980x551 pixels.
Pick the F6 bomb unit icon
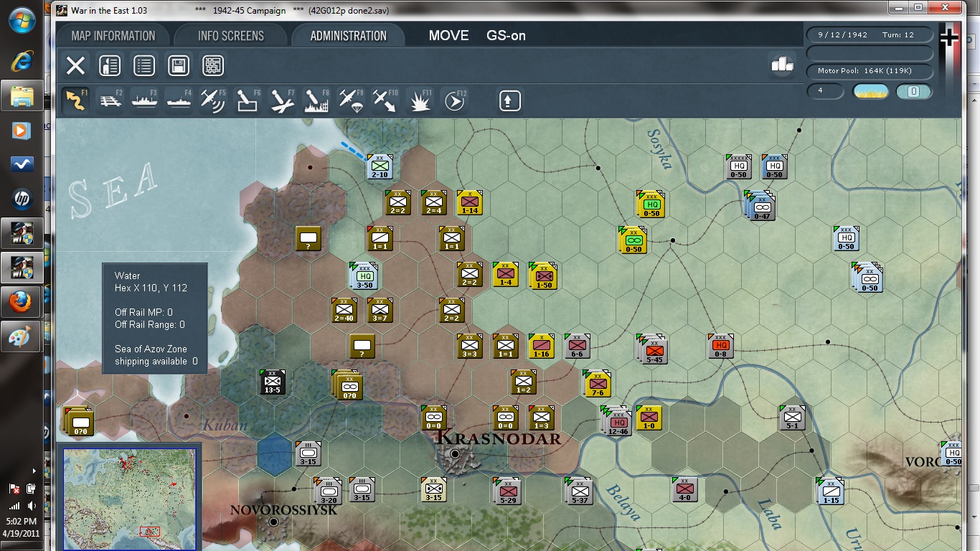(248, 100)
